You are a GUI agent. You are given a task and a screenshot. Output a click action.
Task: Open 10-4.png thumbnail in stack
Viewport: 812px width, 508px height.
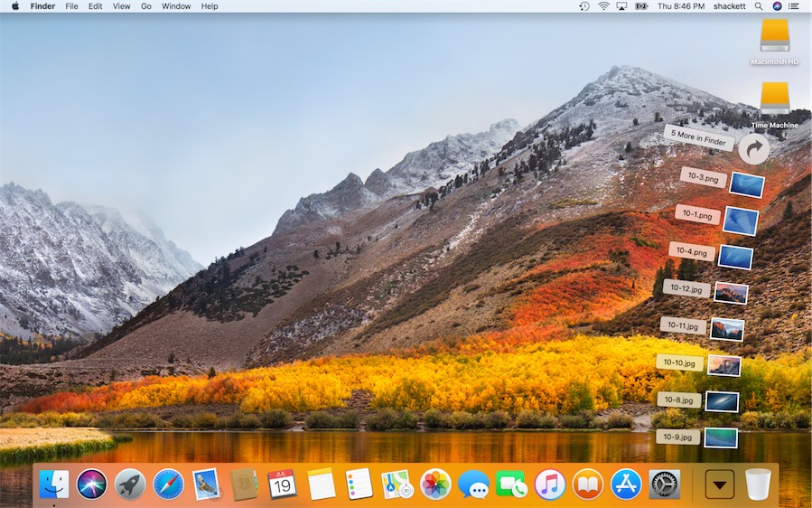pos(736,257)
